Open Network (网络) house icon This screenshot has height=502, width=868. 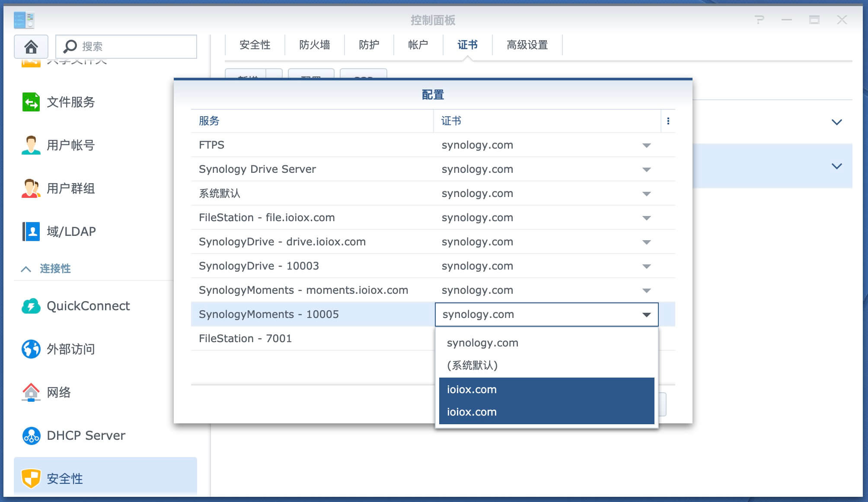click(x=31, y=392)
